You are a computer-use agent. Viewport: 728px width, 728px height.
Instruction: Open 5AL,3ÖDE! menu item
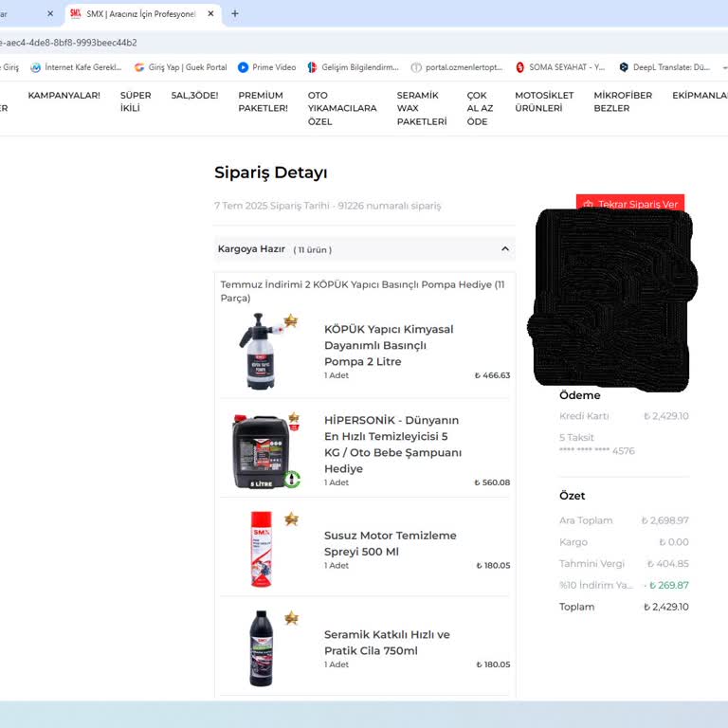coord(194,95)
